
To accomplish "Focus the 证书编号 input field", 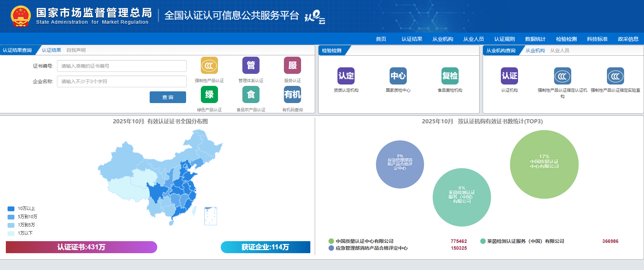I will point(122,66).
